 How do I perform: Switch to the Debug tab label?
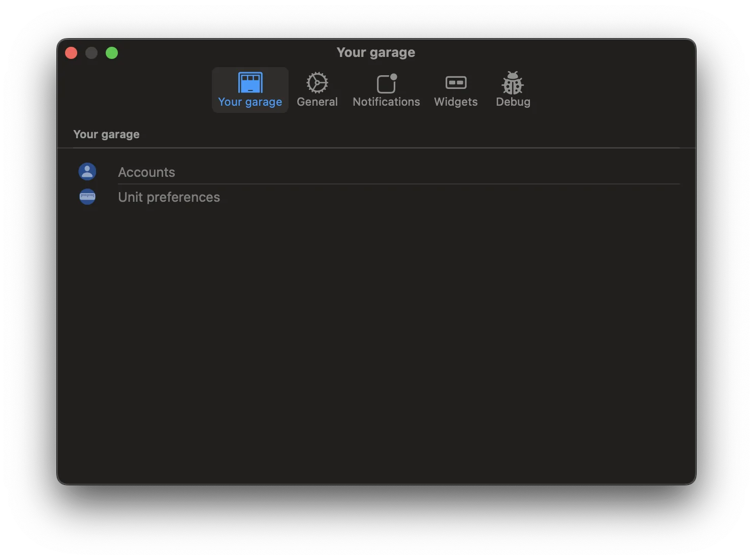click(x=513, y=102)
